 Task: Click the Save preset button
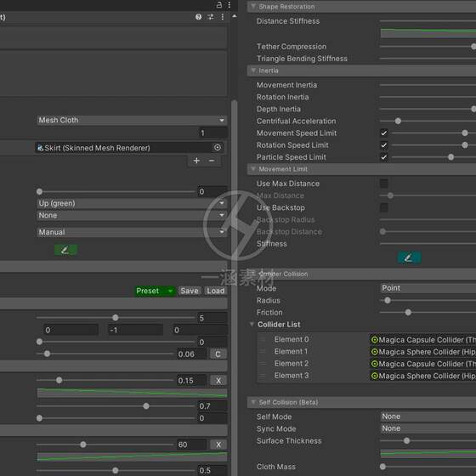190,291
